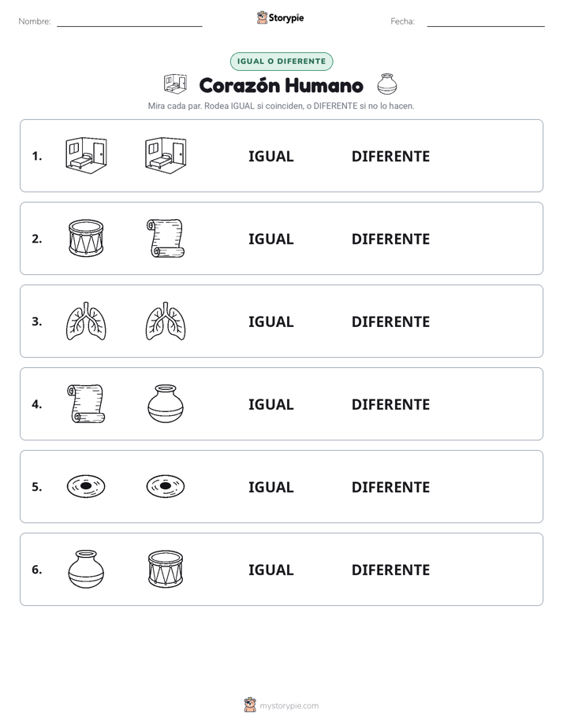Select IGUAL for row 3
Image resolution: width=563 pixels, height=728 pixels.
[x=270, y=321]
